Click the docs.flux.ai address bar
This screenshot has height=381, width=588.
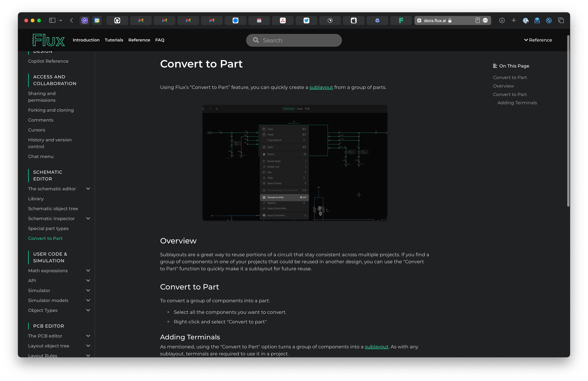click(452, 20)
